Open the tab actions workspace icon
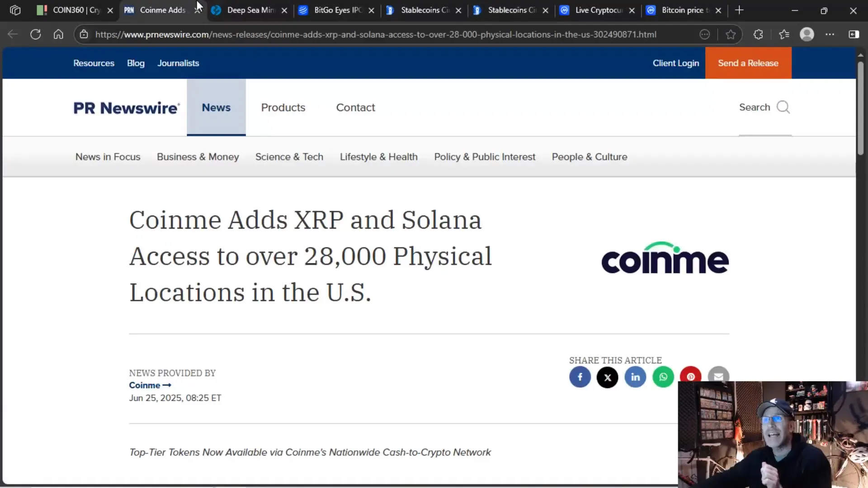 (15, 10)
